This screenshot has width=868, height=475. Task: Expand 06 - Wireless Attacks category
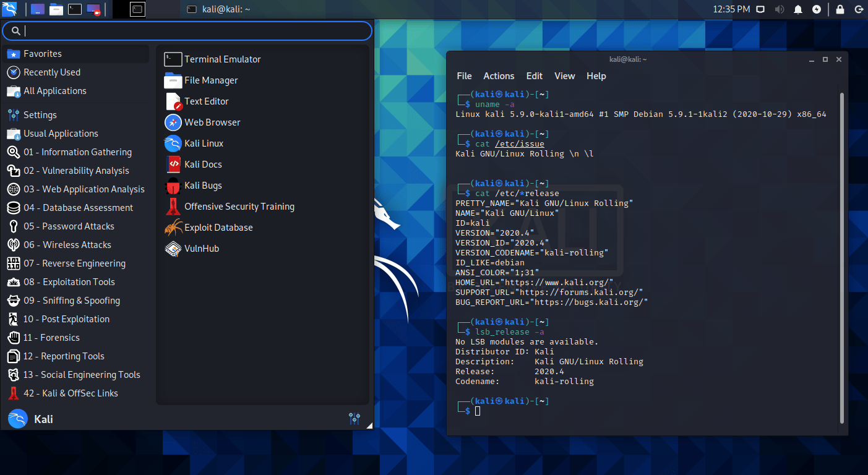[x=67, y=245]
